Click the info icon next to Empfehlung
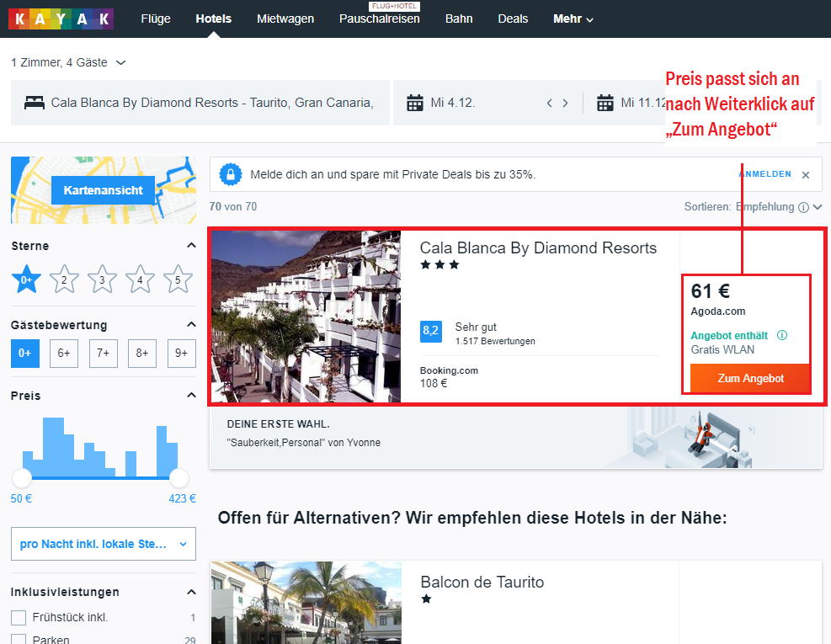Screen dimensions: 831x644 click(803, 207)
